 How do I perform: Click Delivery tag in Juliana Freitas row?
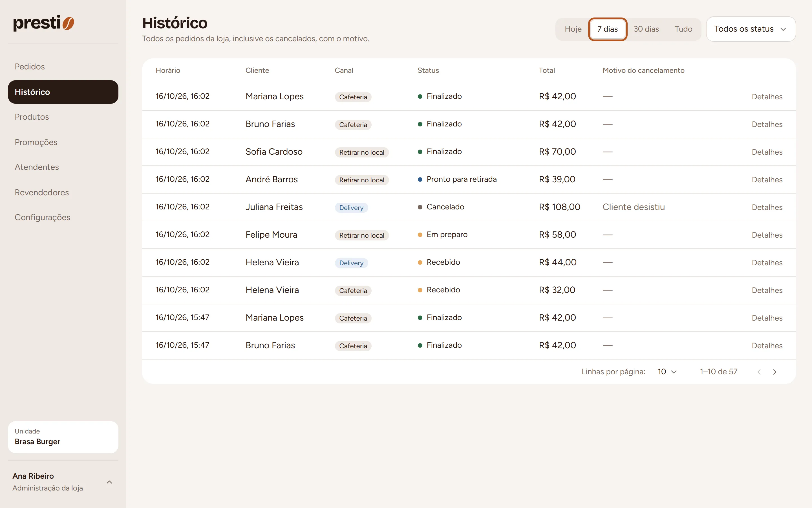point(351,208)
